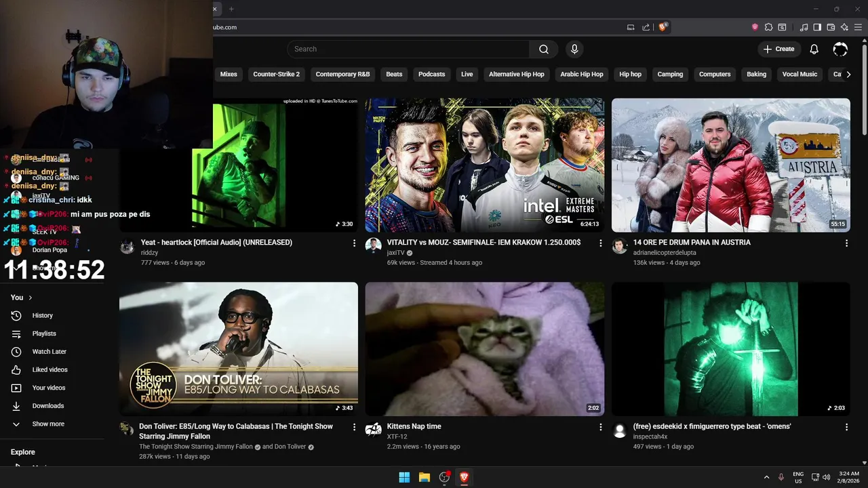Click the YouTube search magnifier button

(544, 49)
